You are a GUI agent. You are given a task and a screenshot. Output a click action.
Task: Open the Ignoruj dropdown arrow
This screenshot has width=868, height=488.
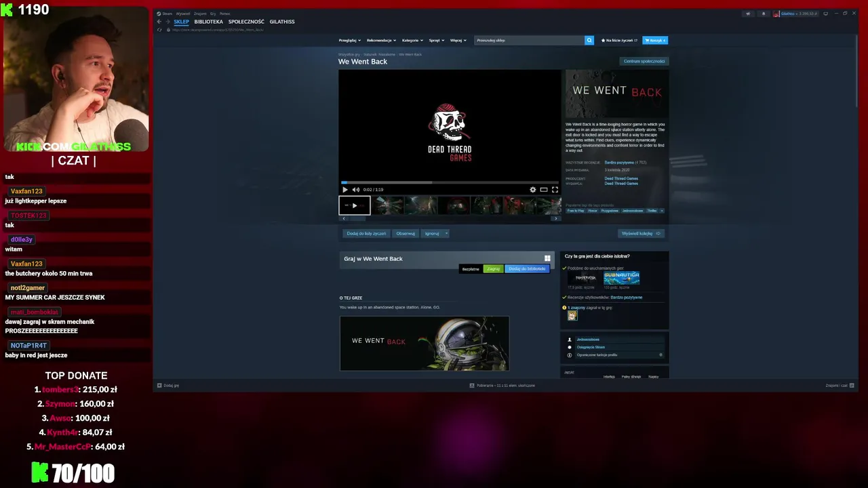(446, 233)
